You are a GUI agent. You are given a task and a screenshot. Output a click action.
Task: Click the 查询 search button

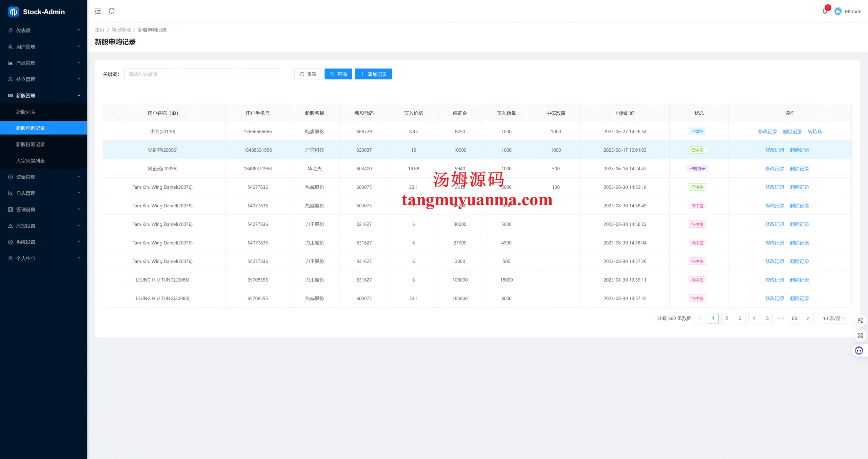tap(338, 74)
